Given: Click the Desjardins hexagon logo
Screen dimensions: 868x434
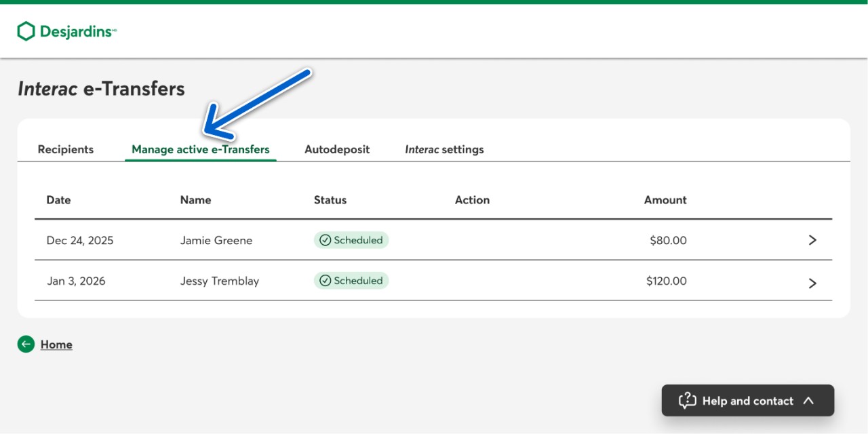Looking at the screenshot, I should pyautogui.click(x=26, y=31).
